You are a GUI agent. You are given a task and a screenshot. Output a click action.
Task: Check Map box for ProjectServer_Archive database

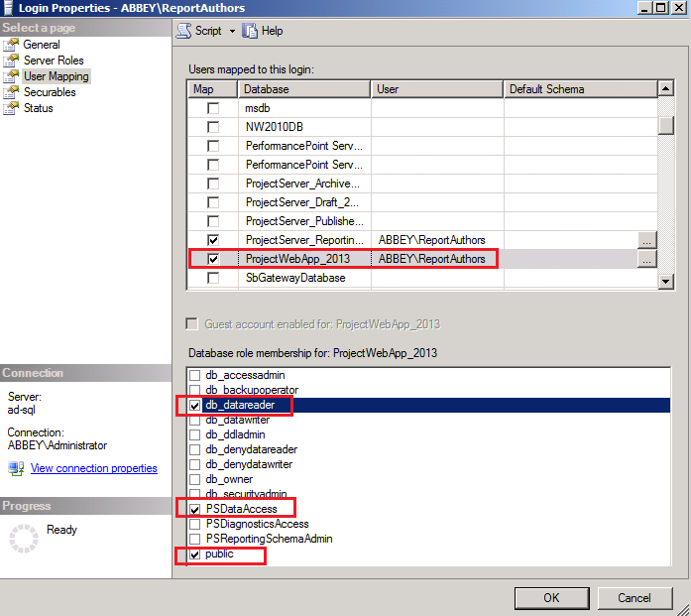pos(213,184)
